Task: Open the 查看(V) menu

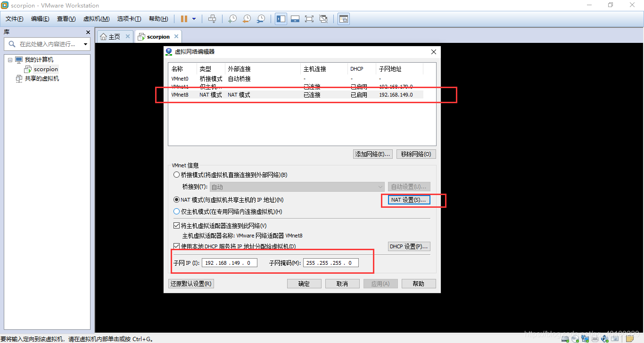Action: click(66, 19)
